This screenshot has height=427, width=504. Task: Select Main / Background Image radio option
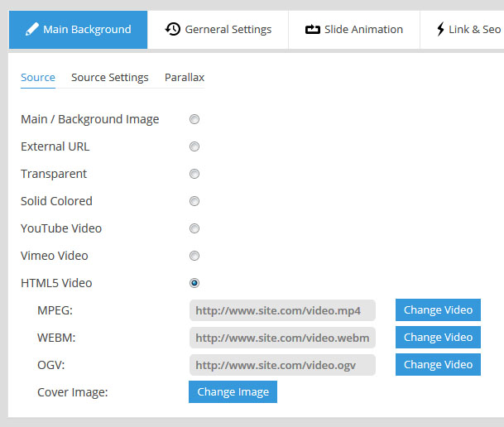tap(194, 119)
